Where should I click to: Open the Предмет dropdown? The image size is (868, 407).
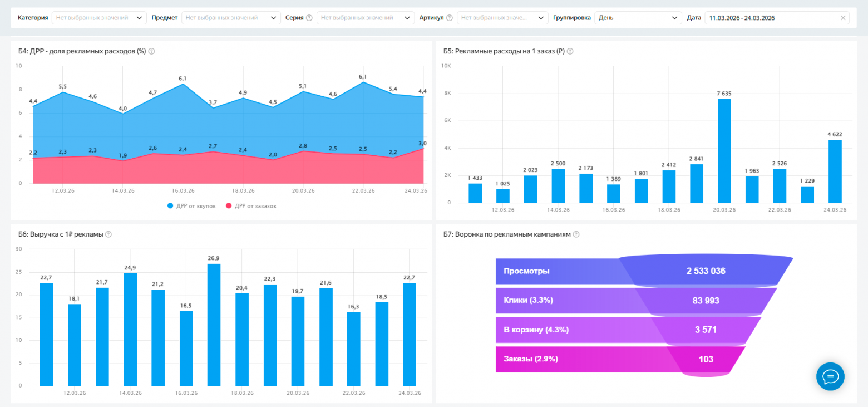click(x=231, y=17)
